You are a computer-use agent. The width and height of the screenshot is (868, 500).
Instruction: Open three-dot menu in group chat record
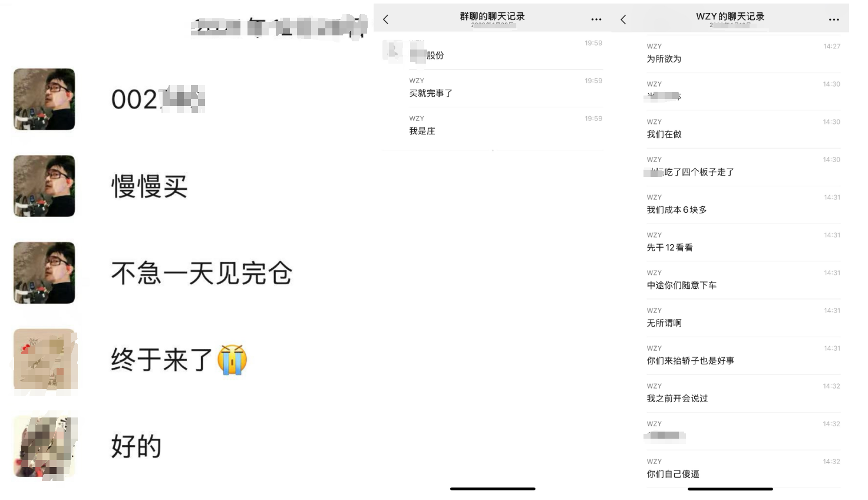[596, 19]
